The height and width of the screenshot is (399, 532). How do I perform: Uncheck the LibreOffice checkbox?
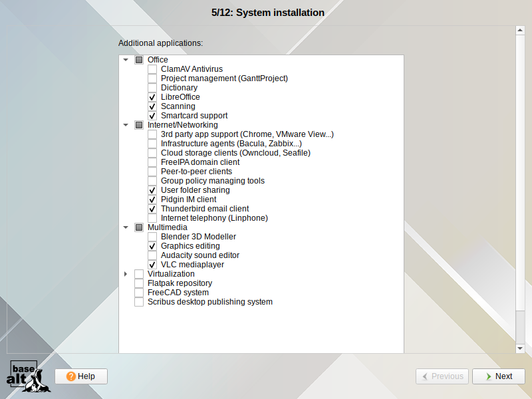point(152,97)
